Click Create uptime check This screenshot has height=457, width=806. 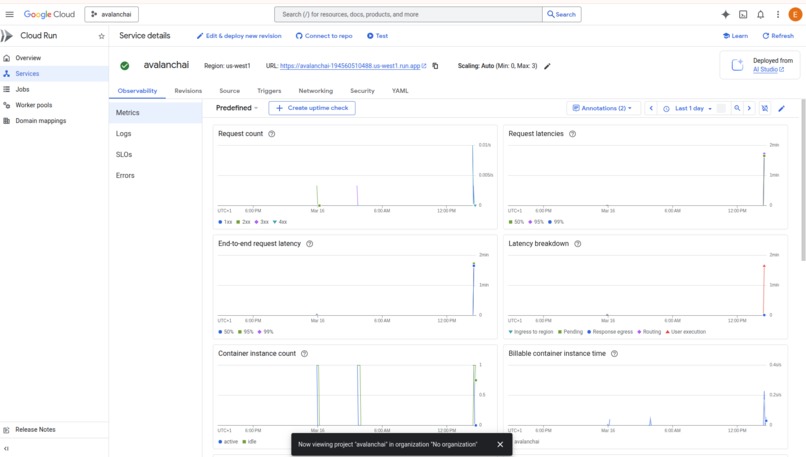click(x=312, y=108)
